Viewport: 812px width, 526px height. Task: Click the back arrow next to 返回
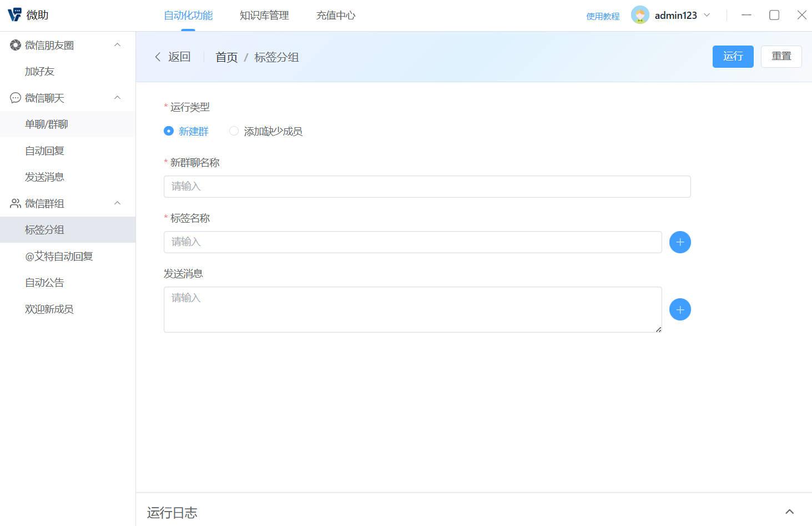(x=158, y=57)
